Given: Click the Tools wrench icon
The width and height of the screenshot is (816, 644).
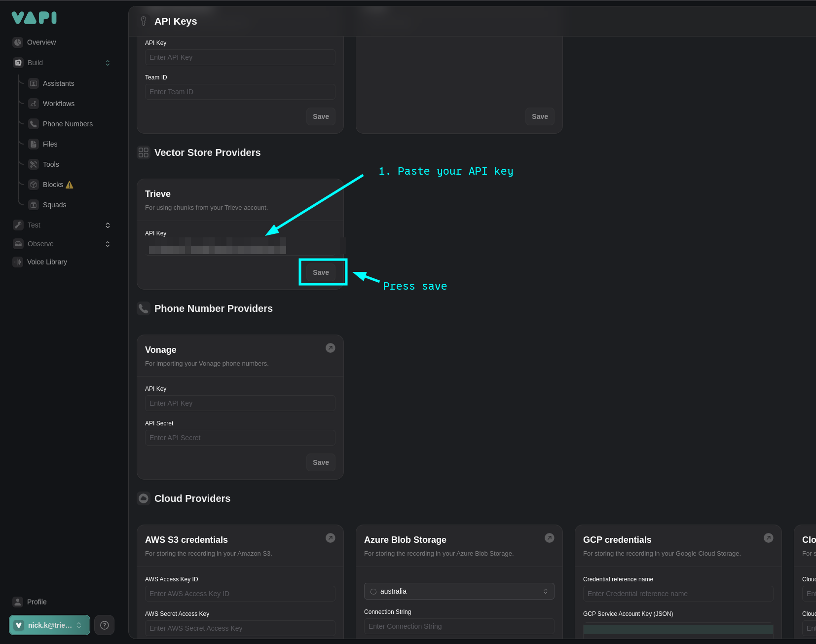Looking at the screenshot, I should (x=34, y=164).
